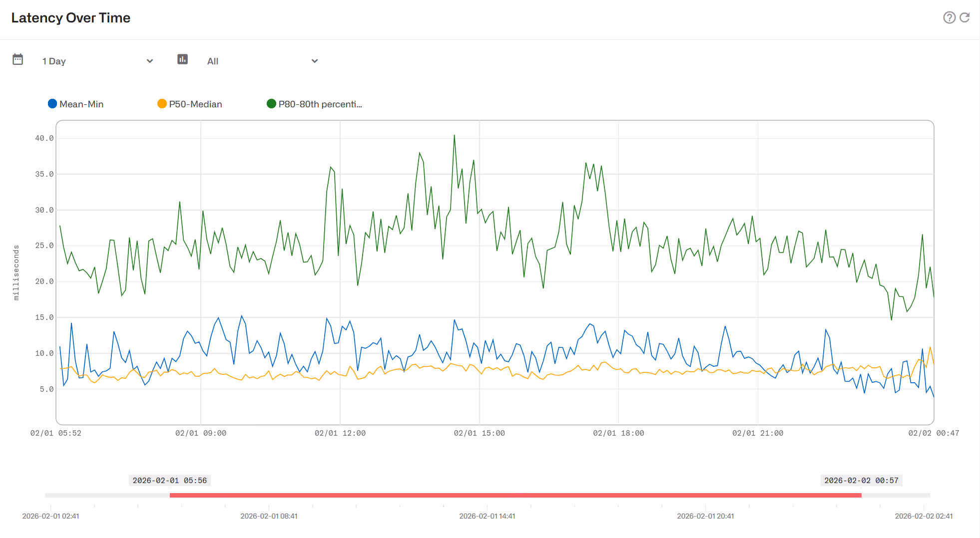Toggle the P50-Median series legend
980x538 pixels.
[x=190, y=104]
